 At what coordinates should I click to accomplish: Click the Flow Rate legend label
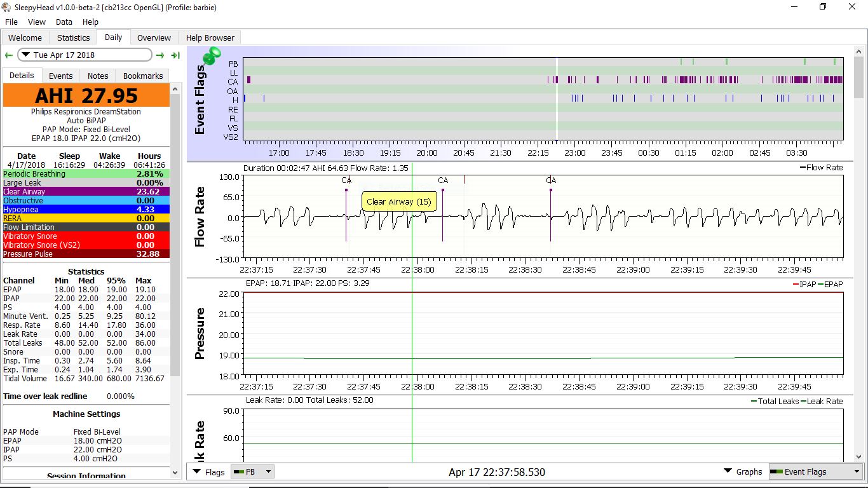820,168
